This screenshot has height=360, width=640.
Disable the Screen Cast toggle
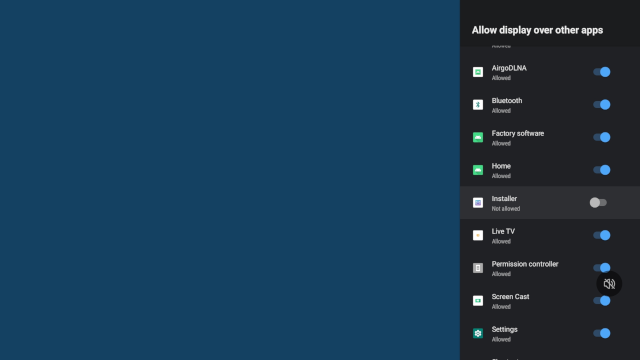point(602,300)
